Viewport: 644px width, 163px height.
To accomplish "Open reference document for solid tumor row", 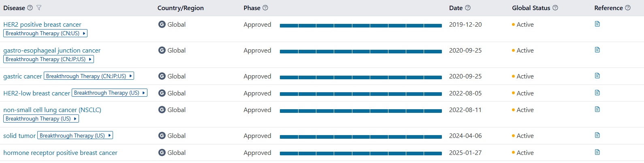I will tap(597, 135).
